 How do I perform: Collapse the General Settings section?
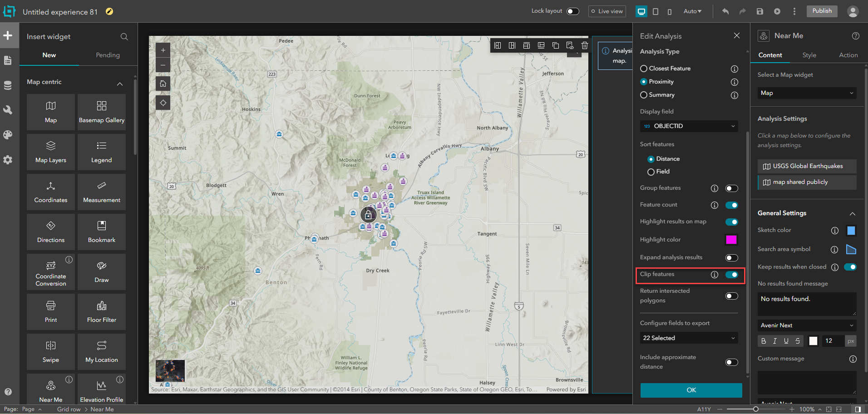coord(853,214)
